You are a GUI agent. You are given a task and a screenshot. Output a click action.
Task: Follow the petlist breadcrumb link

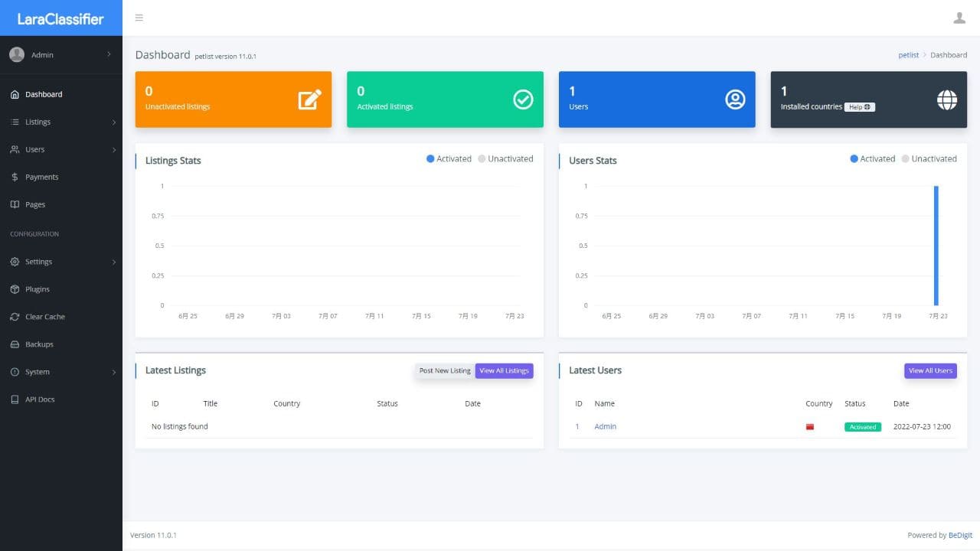pyautogui.click(x=909, y=55)
